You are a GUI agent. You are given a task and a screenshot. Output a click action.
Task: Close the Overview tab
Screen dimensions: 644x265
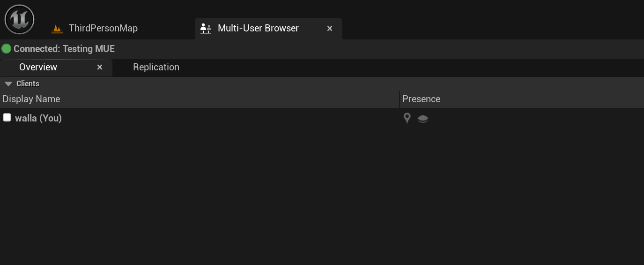click(x=100, y=68)
